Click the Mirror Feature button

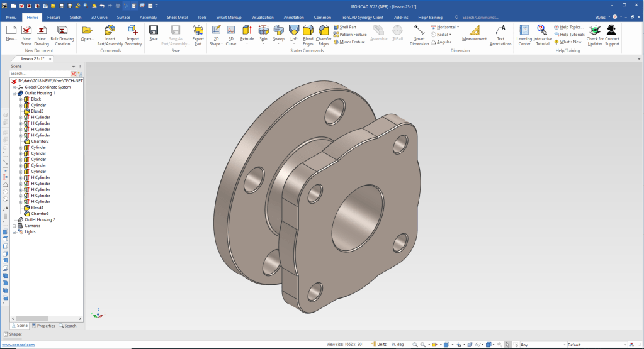(x=349, y=42)
